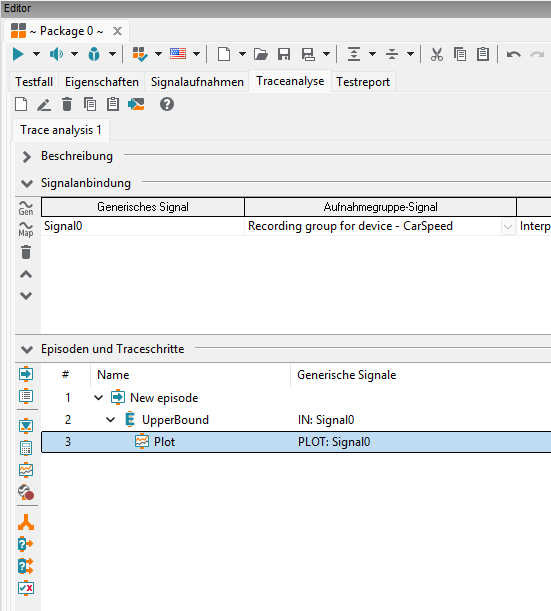Open the save-as dropdown arrow
The width and height of the screenshot is (551, 611).
327,54
